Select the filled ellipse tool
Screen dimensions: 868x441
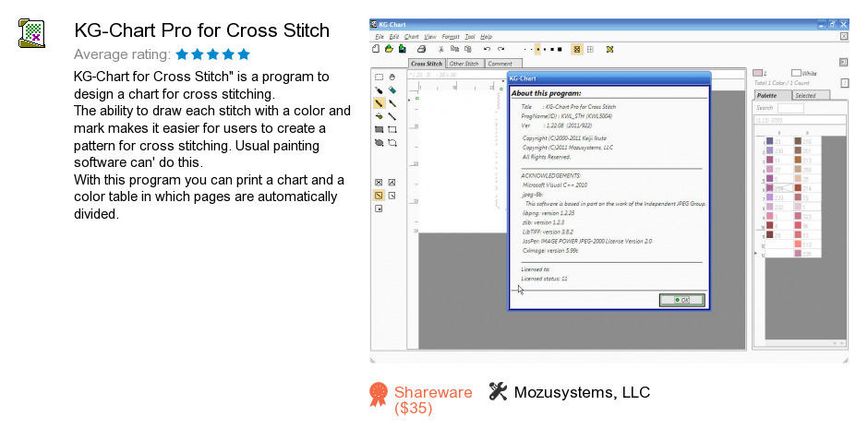point(380,143)
